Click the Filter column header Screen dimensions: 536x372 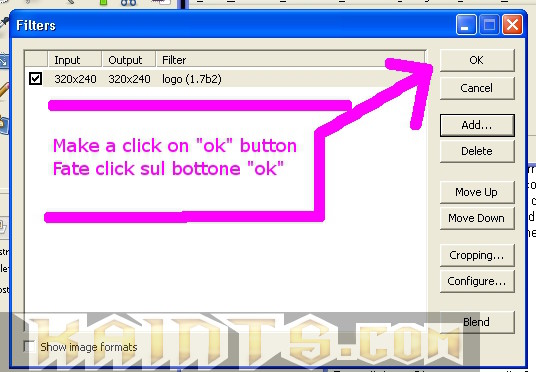tap(290, 59)
